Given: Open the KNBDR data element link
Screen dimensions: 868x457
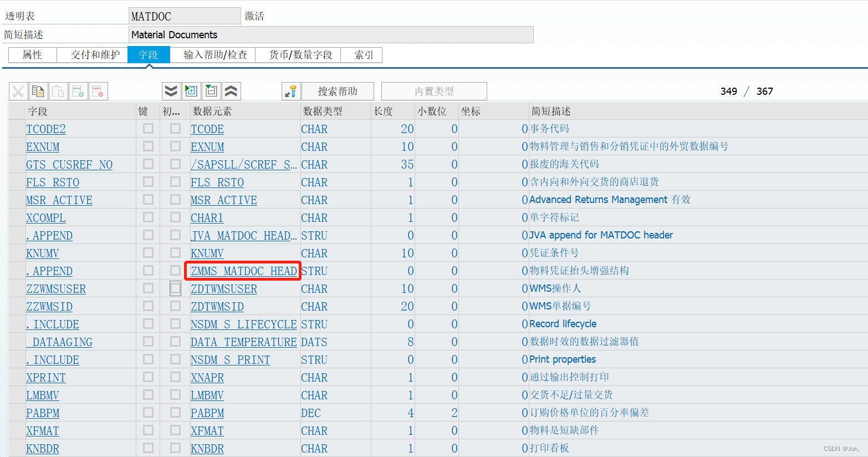Looking at the screenshot, I should point(207,449).
